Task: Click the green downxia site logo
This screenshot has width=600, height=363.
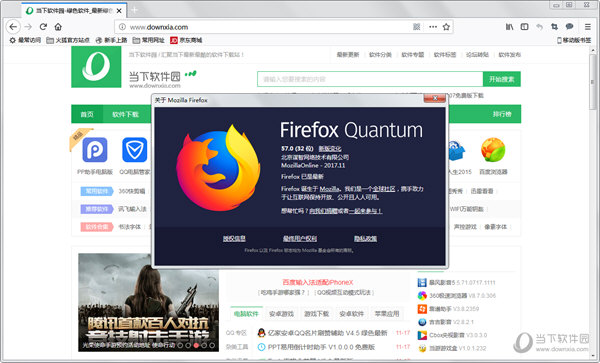Action: click(96, 67)
